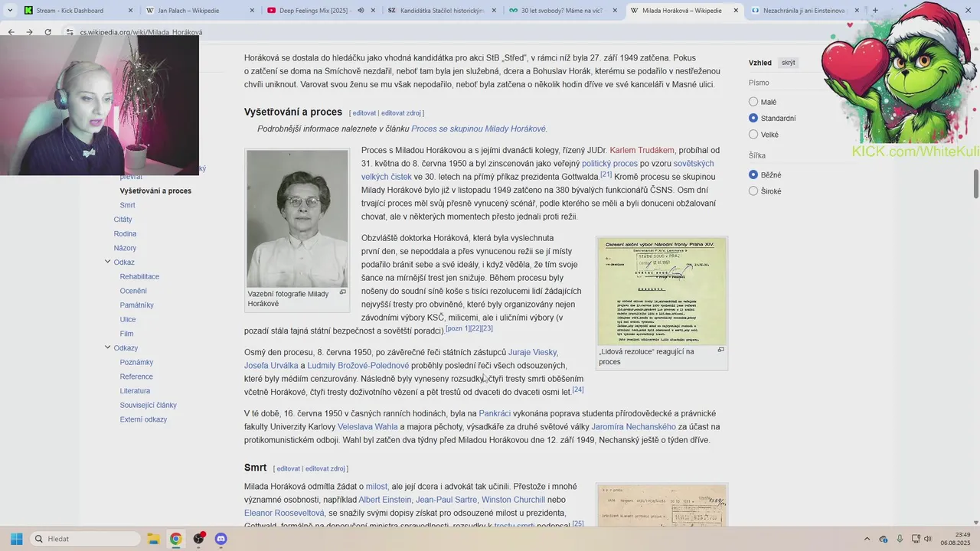The width and height of the screenshot is (980, 551).
Task: Enlarge the Milada Horáková portrait thumbnail icon
Action: [x=342, y=292]
